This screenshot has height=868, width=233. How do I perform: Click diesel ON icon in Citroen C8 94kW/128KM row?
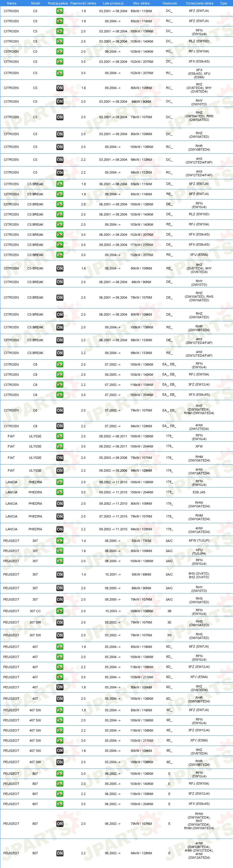point(60,426)
